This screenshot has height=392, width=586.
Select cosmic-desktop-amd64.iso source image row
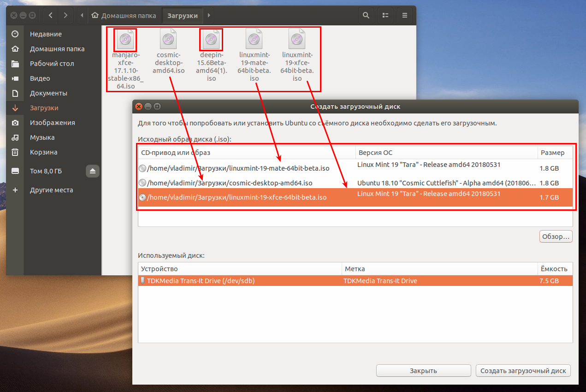click(355, 183)
